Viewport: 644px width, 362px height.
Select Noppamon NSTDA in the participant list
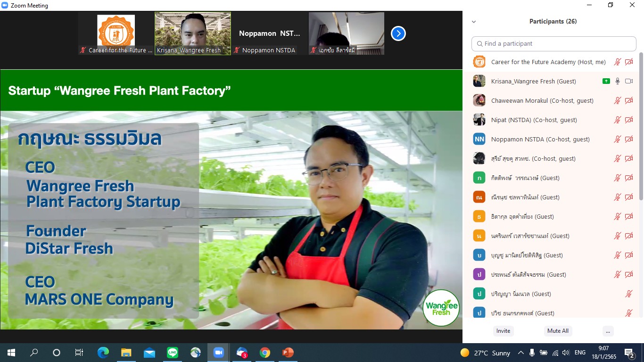pos(540,139)
